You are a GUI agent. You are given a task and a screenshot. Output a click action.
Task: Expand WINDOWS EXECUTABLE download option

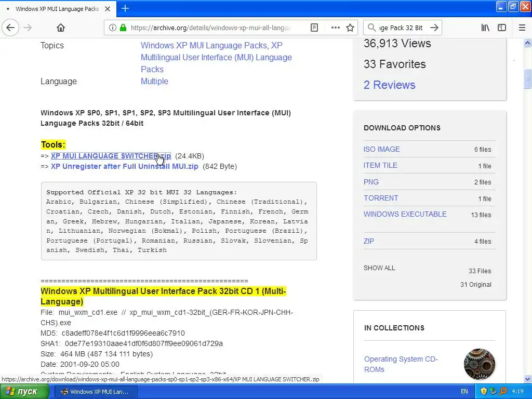(405, 214)
